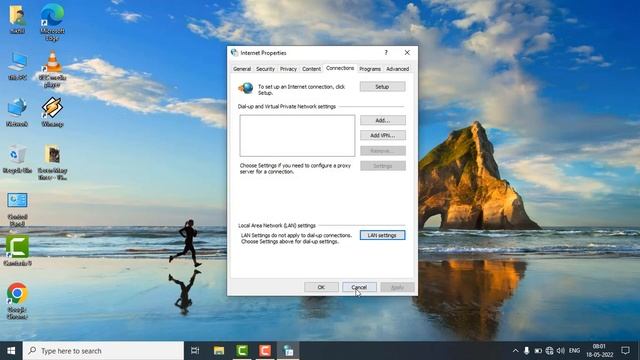
Task: Open the network globe tray icon
Action: click(549, 351)
